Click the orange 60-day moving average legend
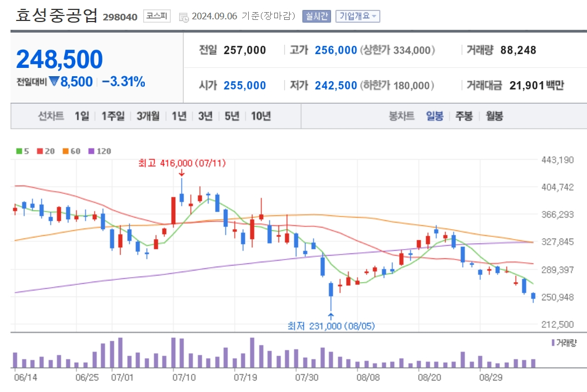587x392 pixels. click(x=71, y=151)
